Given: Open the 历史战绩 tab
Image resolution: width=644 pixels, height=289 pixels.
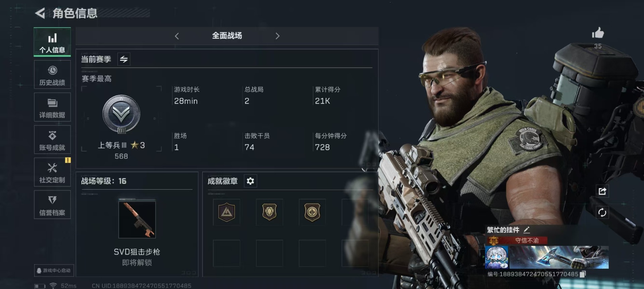Looking at the screenshot, I should [x=52, y=75].
